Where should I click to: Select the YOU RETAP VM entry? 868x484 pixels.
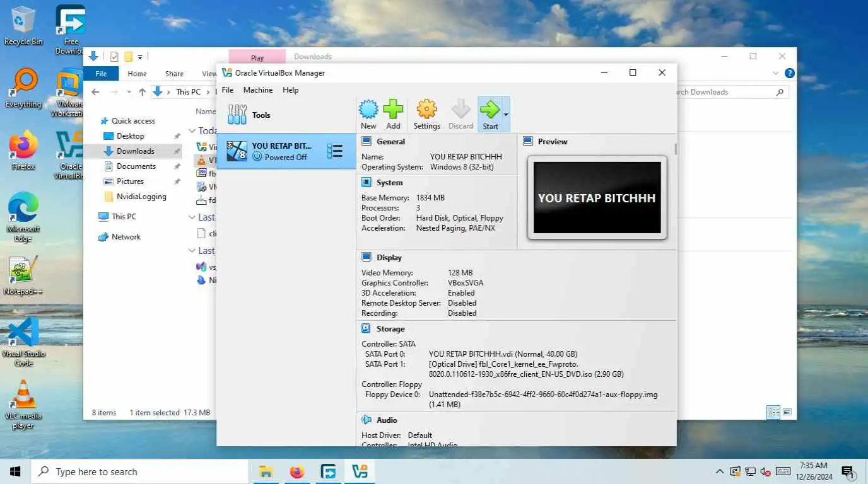click(286, 151)
